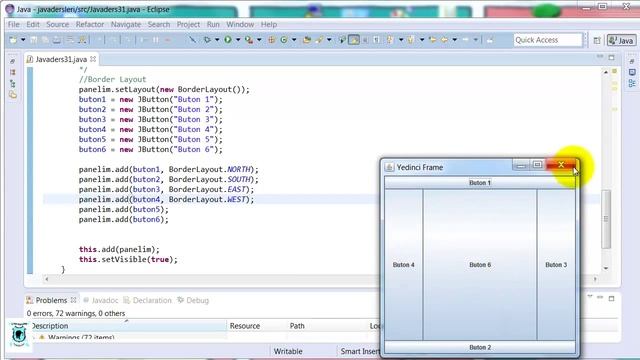This screenshot has height=360, width=640.
Task: Click inside the Quick Access field
Action: coord(548,40)
